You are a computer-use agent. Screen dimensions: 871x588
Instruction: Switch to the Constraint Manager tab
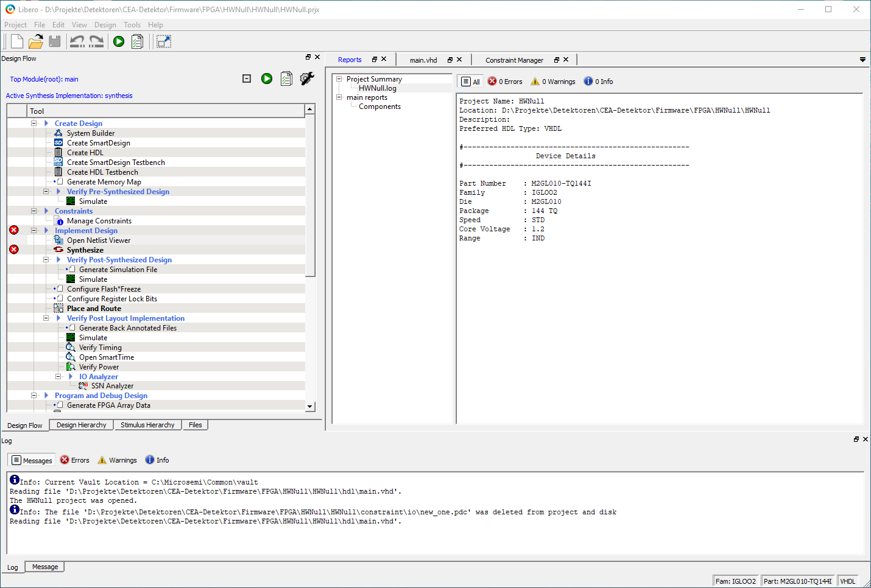coord(514,60)
